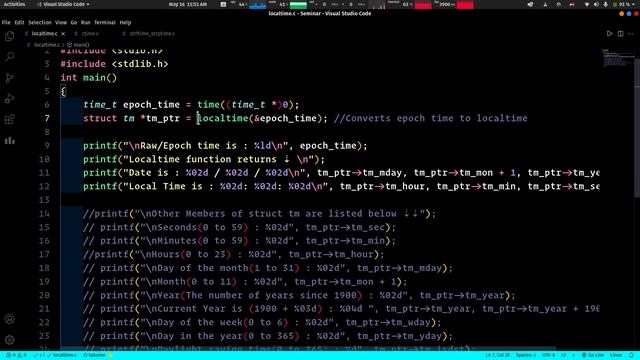640x360 pixels.
Task: Open the Explorer view in activity bar
Action: pos(9,36)
